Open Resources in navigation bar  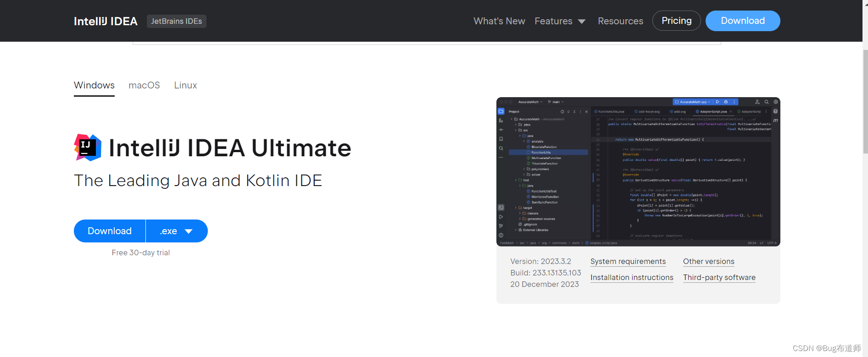(620, 21)
